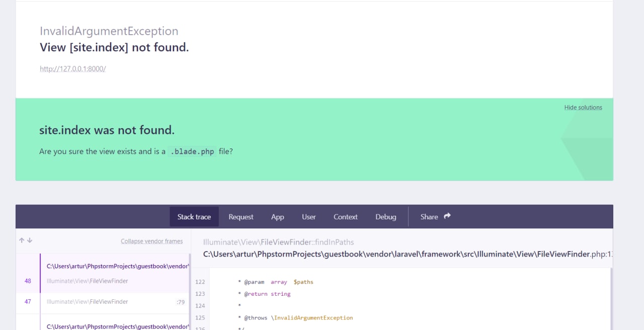The width and height of the screenshot is (644, 330).
Task: Open the User tab
Action: point(309,217)
